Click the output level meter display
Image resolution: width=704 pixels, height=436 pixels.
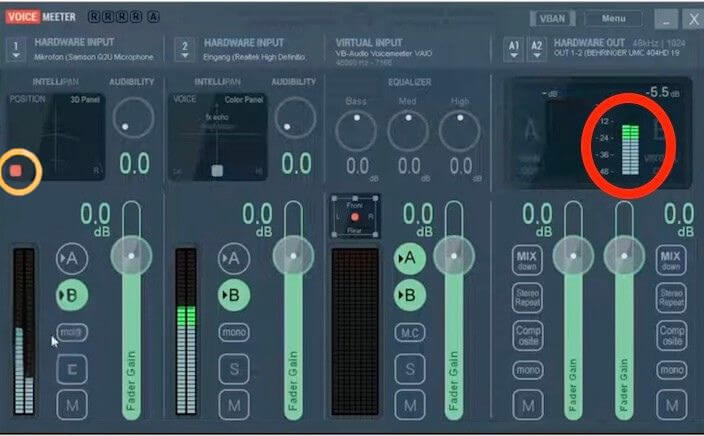[x=630, y=150]
